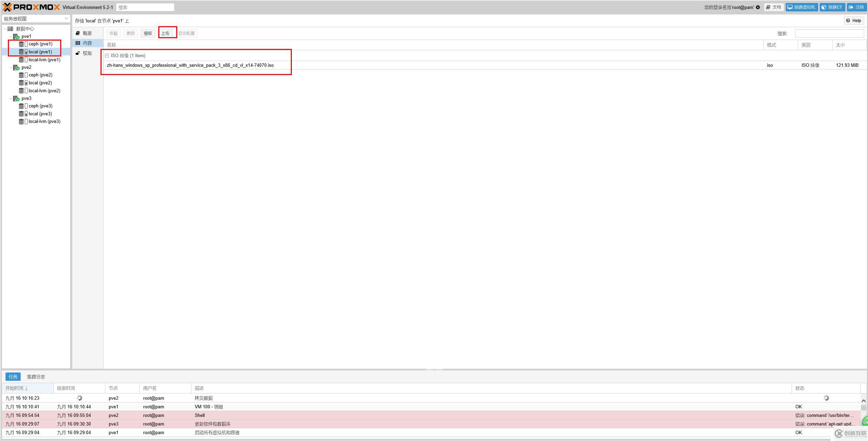Click the 创建虚拟机 button
868x441 pixels.
[x=801, y=7]
